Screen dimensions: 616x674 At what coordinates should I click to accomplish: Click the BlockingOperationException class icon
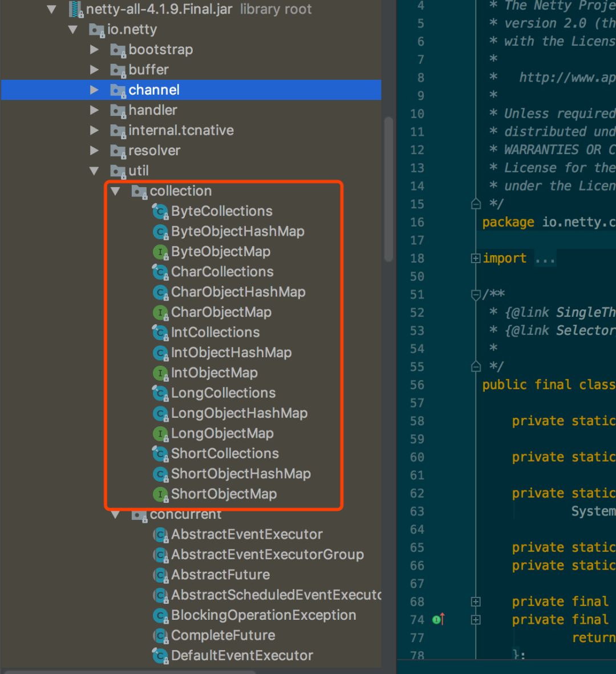160,616
